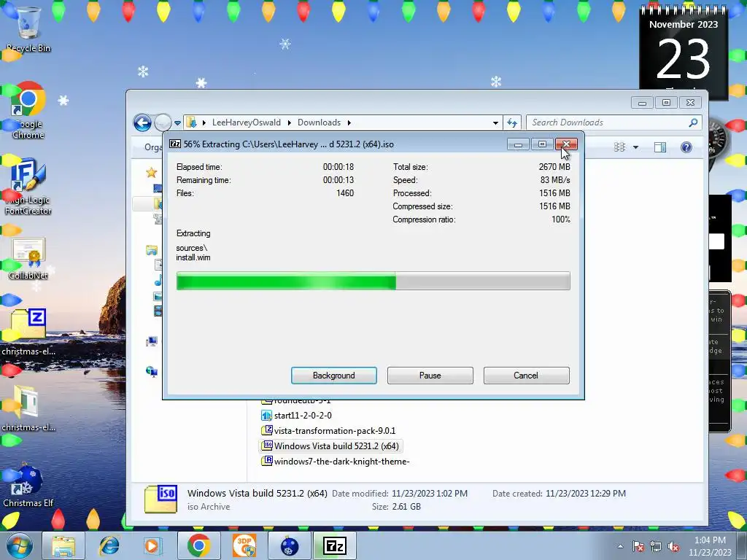Click Favorites star in navigation pane
747x560 pixels.
(152, 172)
